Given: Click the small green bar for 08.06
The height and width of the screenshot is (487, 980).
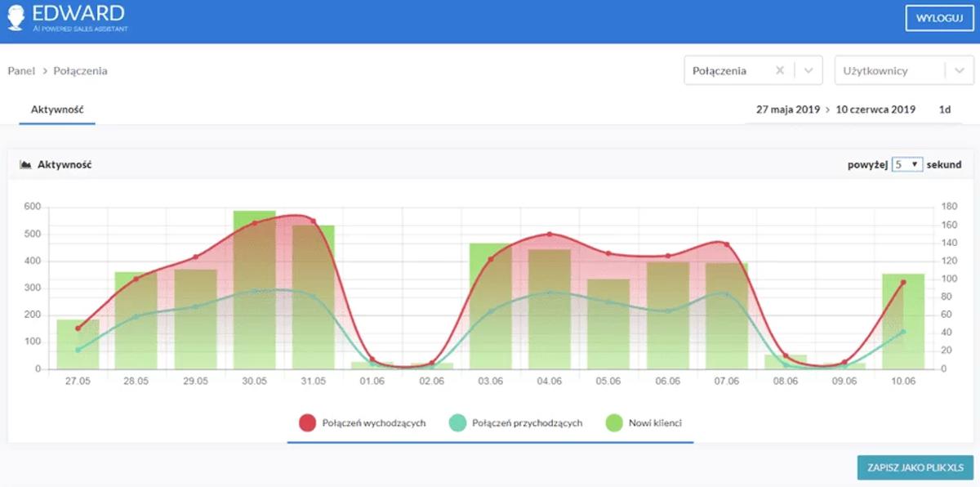Looking at the screenshot, I should (x=786, y=362).
